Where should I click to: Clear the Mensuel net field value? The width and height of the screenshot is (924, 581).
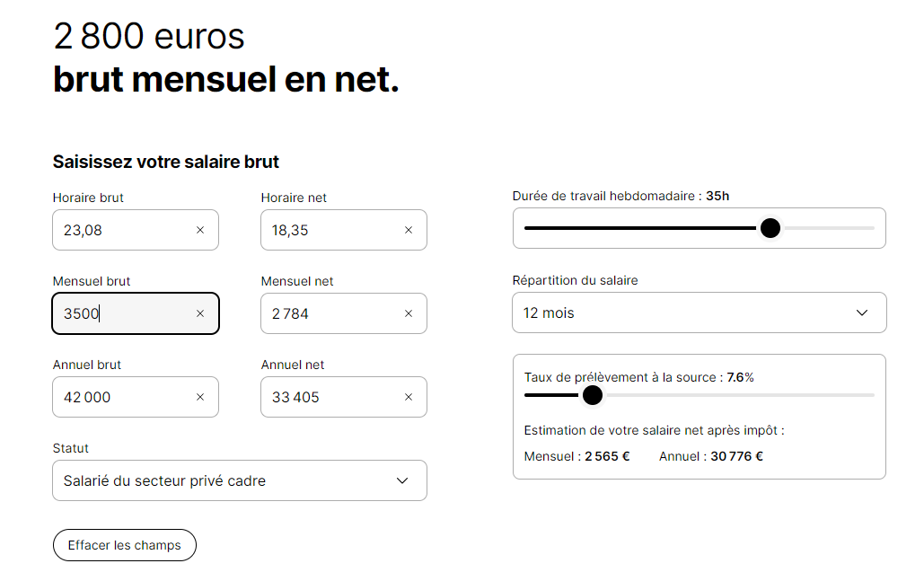point(409,313)
